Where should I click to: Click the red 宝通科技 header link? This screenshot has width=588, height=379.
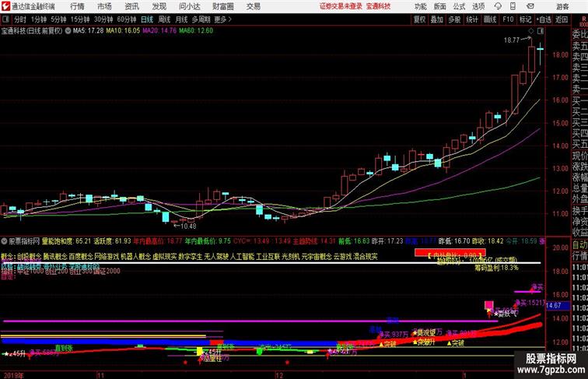pos(378,6)
